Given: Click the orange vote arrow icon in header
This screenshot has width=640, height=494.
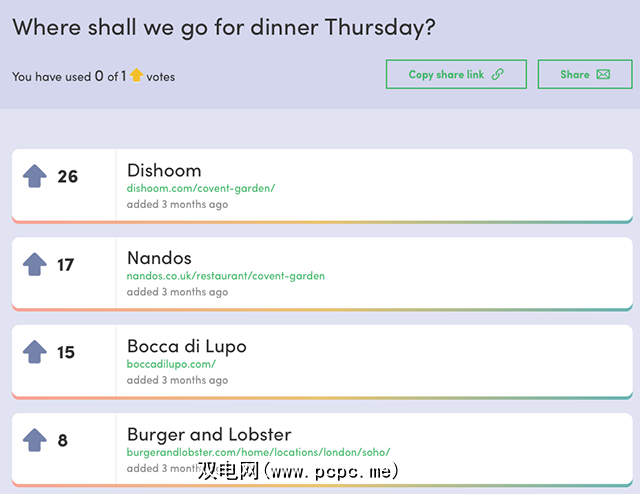Looking at the screenshot, I should [x=137, y=75].
